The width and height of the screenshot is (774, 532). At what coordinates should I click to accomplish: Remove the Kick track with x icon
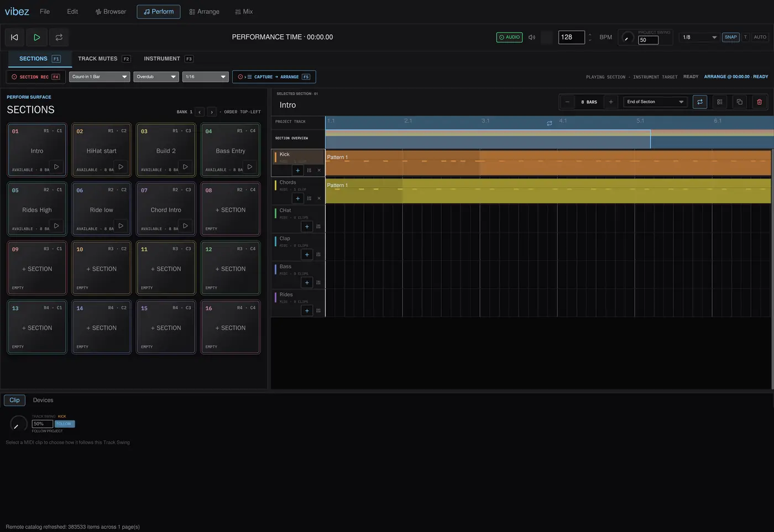[319, 170]
